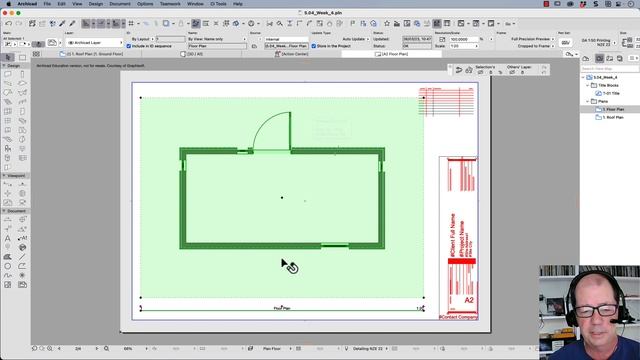Select the Arrow tool in the toolbox

8,57
